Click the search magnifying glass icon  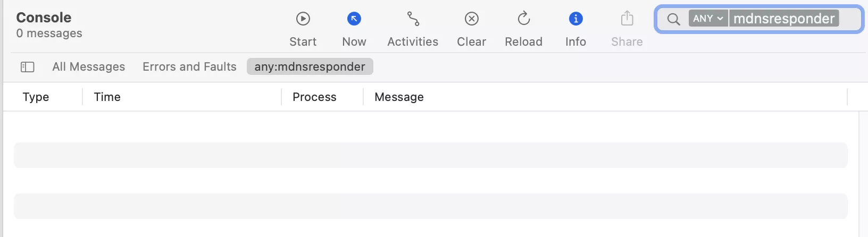673,19
